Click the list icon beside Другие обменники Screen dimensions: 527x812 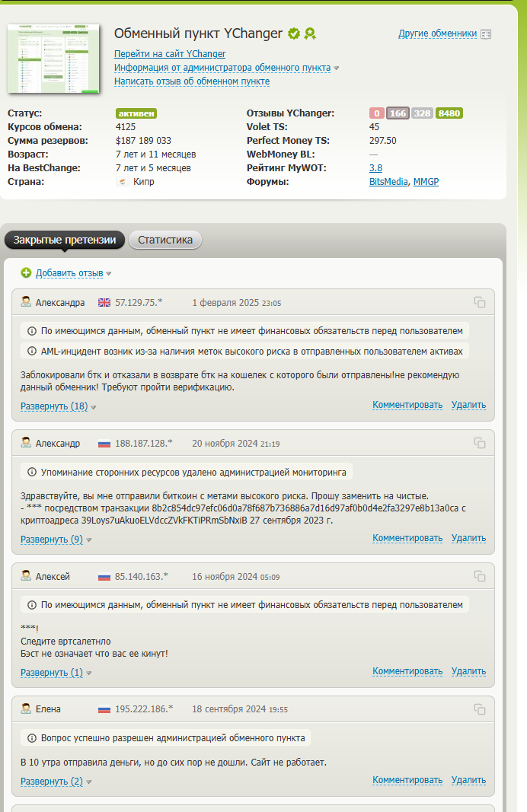[486, 34]
